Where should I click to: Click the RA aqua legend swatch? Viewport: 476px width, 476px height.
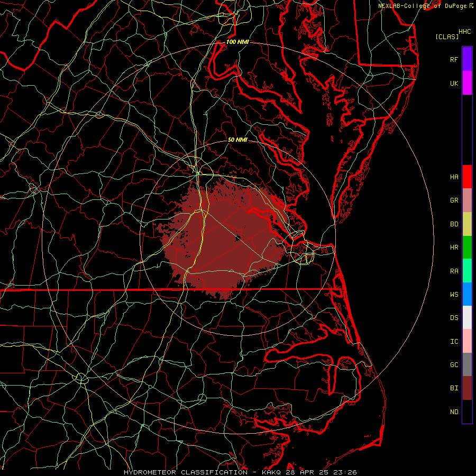467,271
